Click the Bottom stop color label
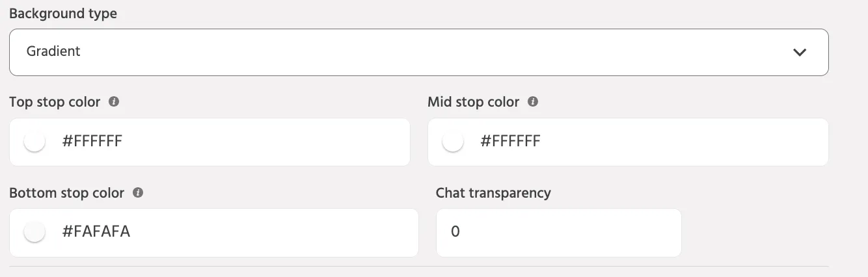868x277 pixels. [66, 193]
